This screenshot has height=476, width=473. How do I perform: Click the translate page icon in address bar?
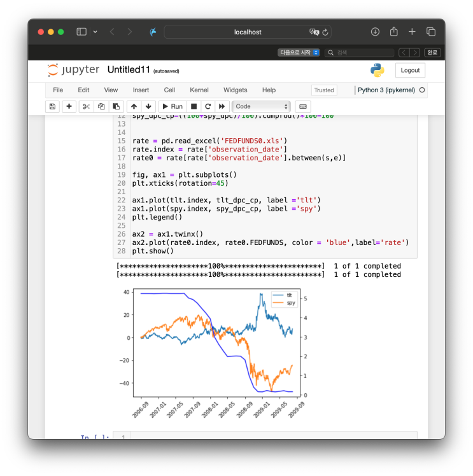point(314,32)
